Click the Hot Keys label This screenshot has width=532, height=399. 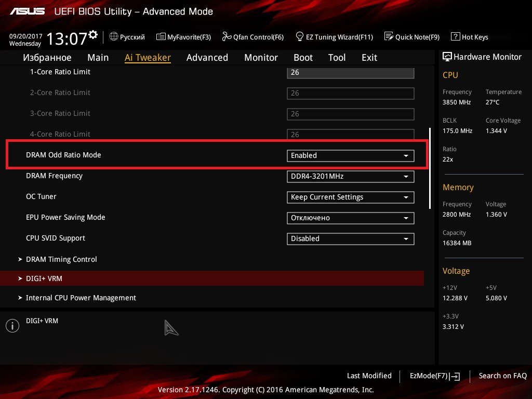(475, 37)
